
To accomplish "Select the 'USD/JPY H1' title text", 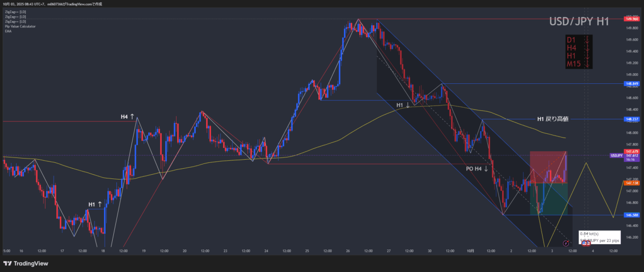I will 579,22.
